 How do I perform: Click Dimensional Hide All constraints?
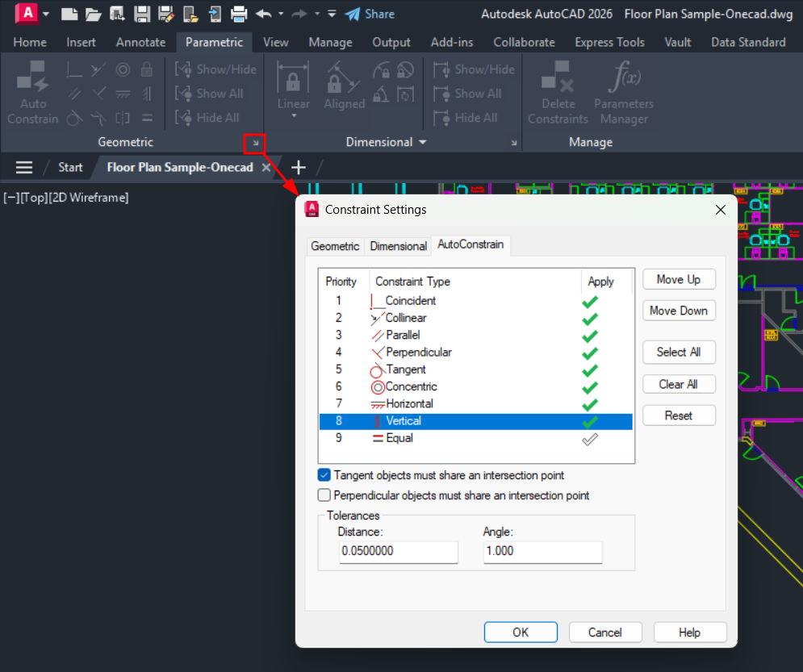tap(465, 119)
